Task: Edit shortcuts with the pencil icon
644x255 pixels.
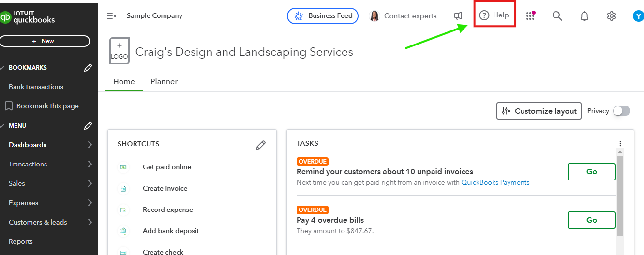Action: [x=261, y=145]
